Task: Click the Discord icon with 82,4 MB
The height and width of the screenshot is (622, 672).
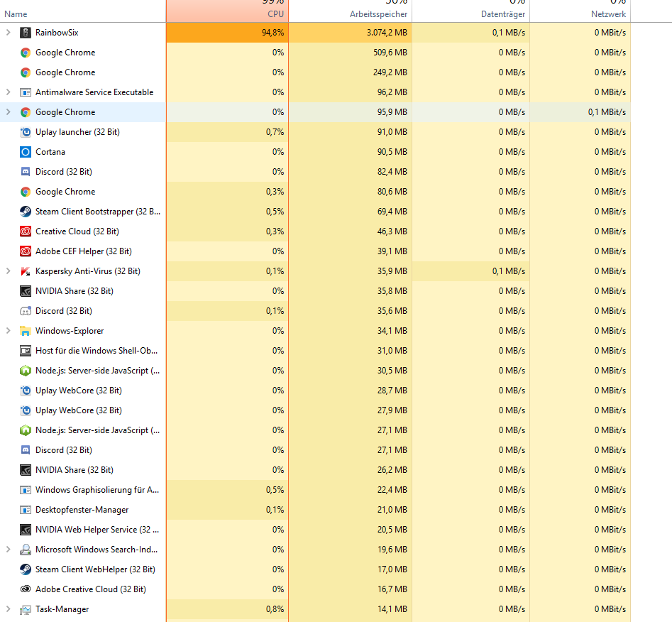Action: tap(26, 172)
